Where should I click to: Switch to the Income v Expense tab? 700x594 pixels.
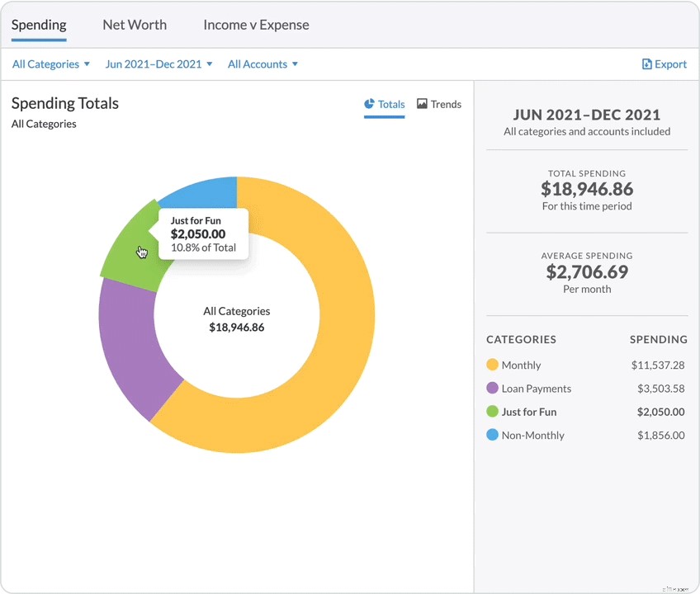tap(256, 25)
